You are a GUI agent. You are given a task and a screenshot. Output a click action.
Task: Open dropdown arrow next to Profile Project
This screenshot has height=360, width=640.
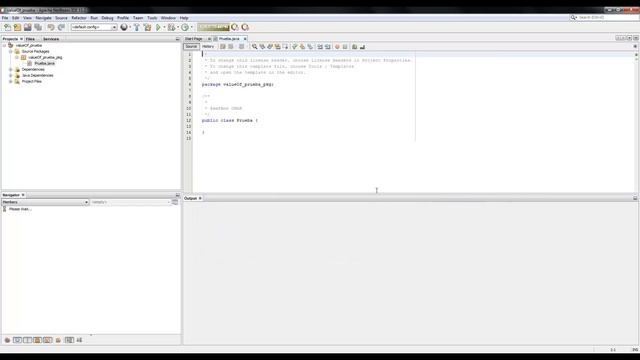pyautogui.click(x=191, y=27)
